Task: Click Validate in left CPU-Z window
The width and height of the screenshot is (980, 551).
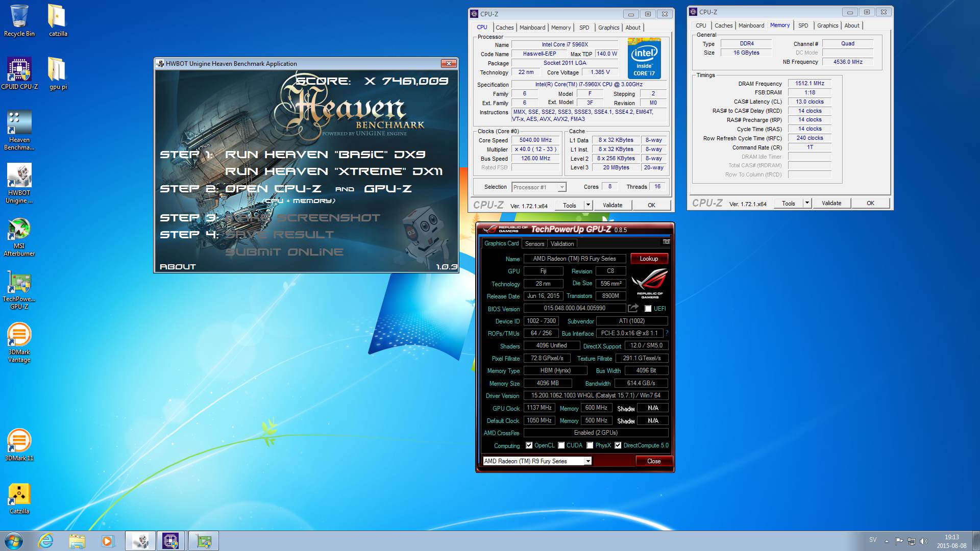Action: (x=612, y=205)
